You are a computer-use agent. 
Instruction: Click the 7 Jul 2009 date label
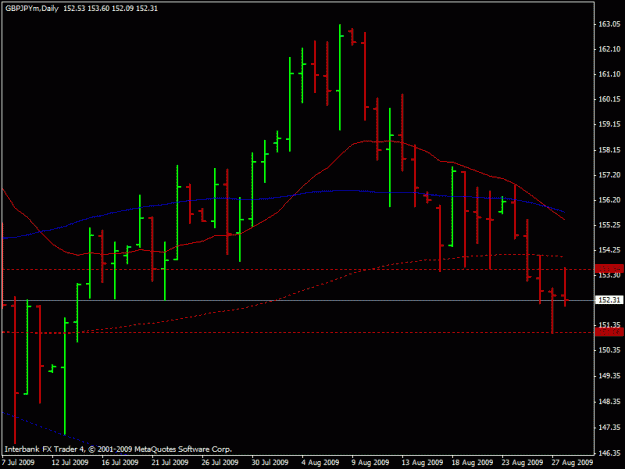[x=18, y=463]
